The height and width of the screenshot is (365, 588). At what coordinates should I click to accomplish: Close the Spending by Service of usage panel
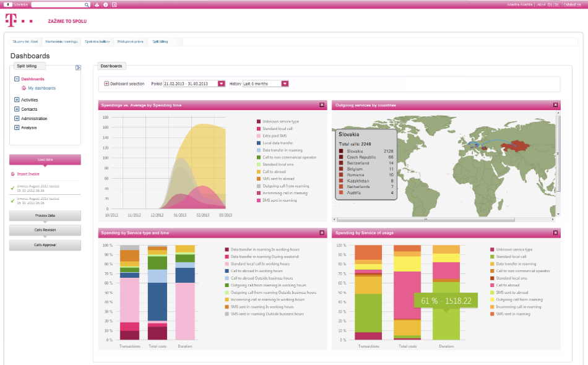pos(555,233)
